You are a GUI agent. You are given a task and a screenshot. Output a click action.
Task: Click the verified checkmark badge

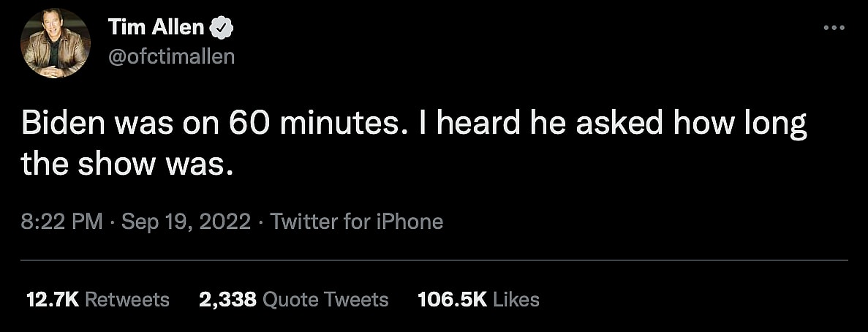coord(222,29)
